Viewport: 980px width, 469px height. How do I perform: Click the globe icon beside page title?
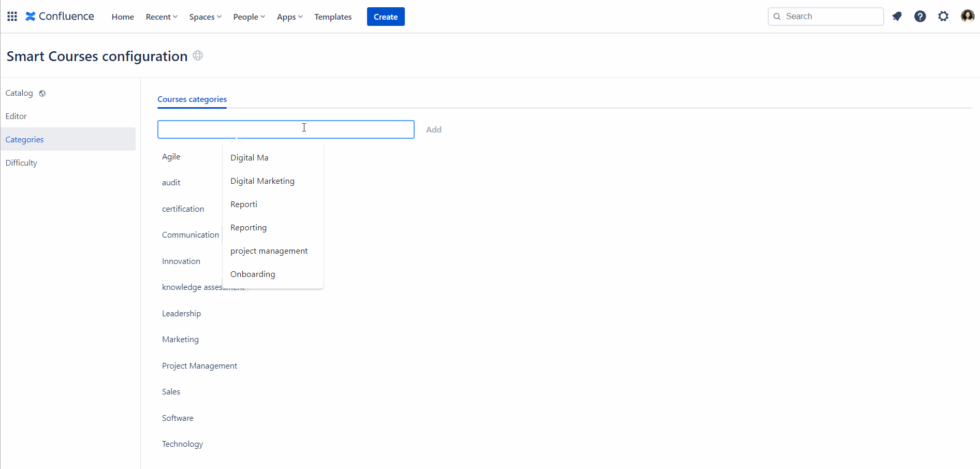pos(198,55)
